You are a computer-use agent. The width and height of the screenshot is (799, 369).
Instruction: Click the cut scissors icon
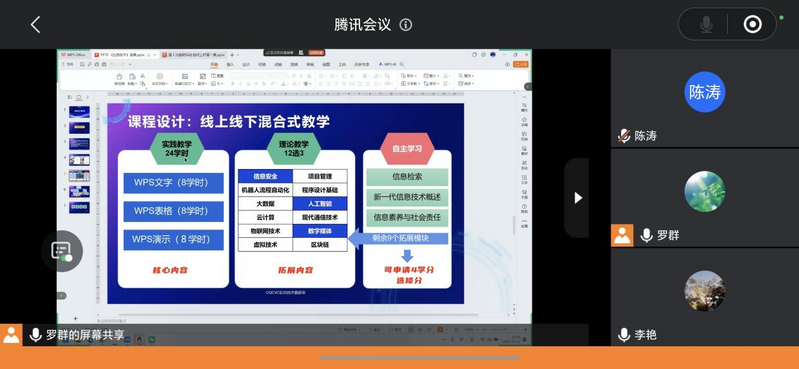point(143,76)
